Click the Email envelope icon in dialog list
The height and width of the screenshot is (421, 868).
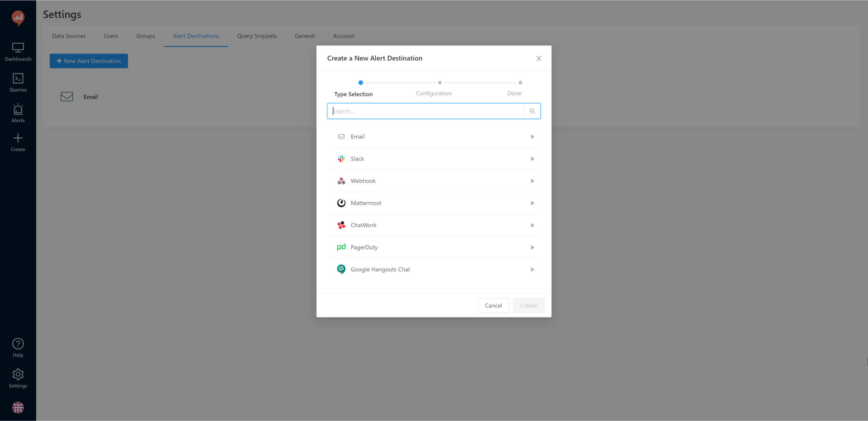click(341, 137)
